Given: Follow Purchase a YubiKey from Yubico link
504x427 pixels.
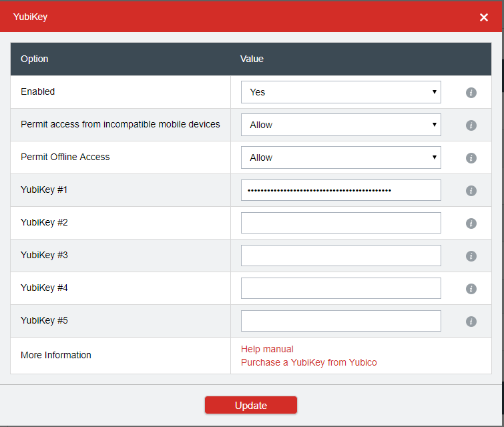Looking at the screenshot, I should 308,362.
